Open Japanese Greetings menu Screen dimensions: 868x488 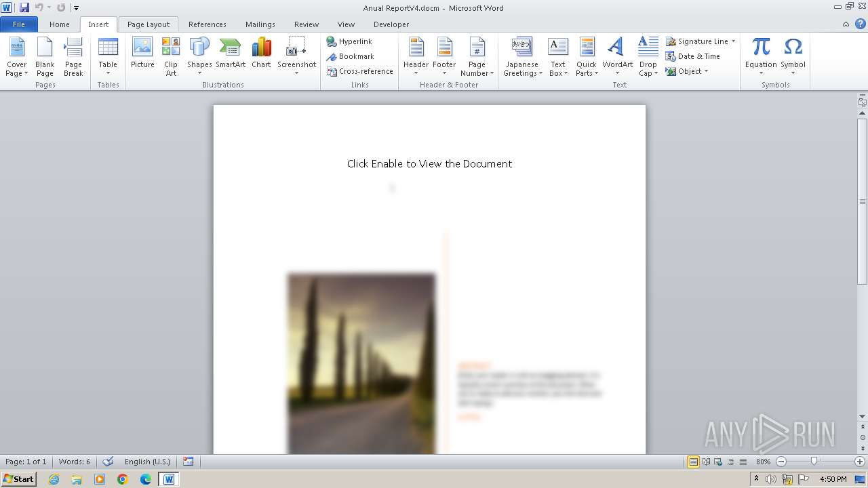(522, 57)
